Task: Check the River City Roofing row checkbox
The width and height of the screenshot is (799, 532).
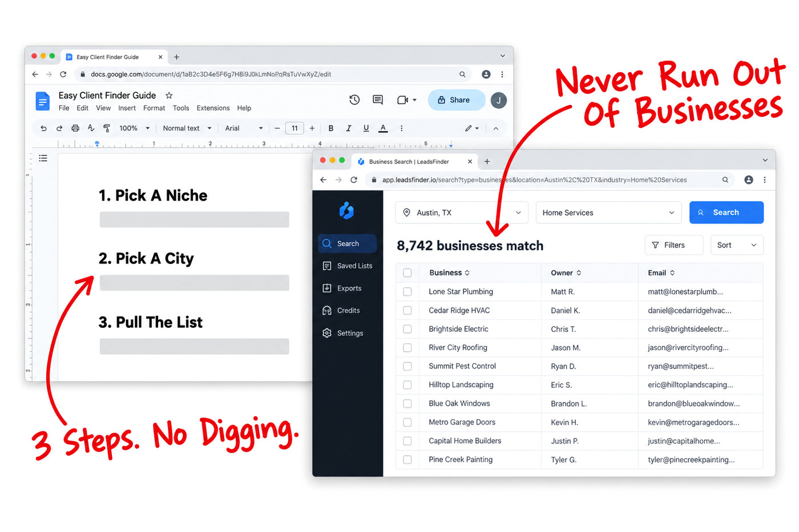Action: pos(407,347)
